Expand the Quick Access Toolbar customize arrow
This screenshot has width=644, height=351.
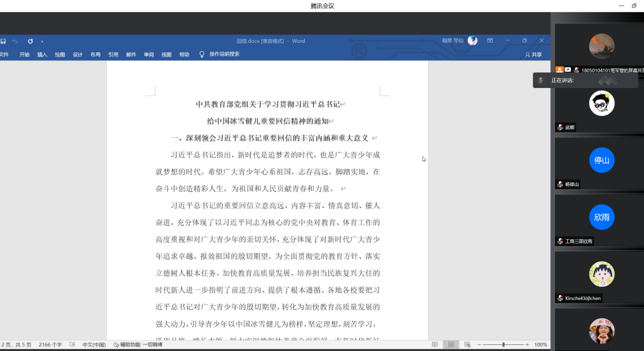tap(42, 41)
